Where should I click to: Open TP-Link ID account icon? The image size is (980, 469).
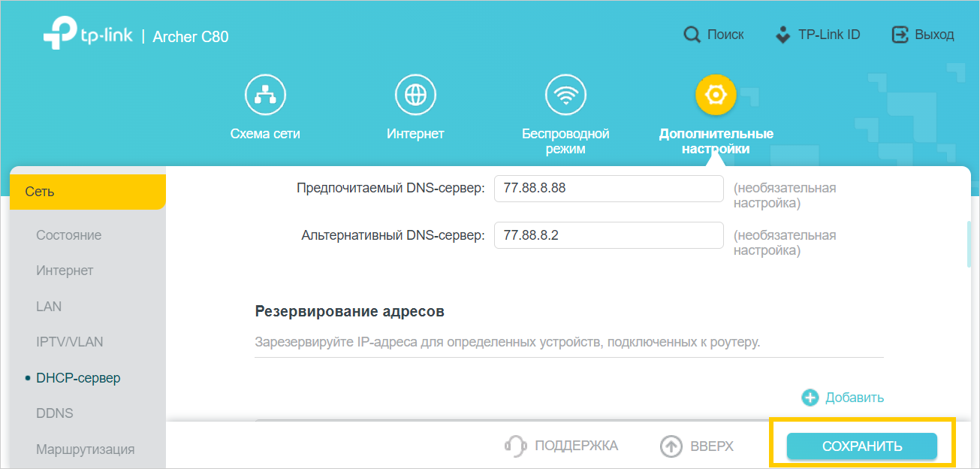point(783,35)
